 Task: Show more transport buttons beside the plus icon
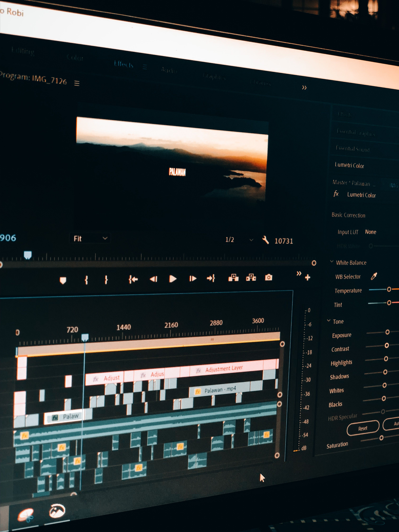point(299,274)
